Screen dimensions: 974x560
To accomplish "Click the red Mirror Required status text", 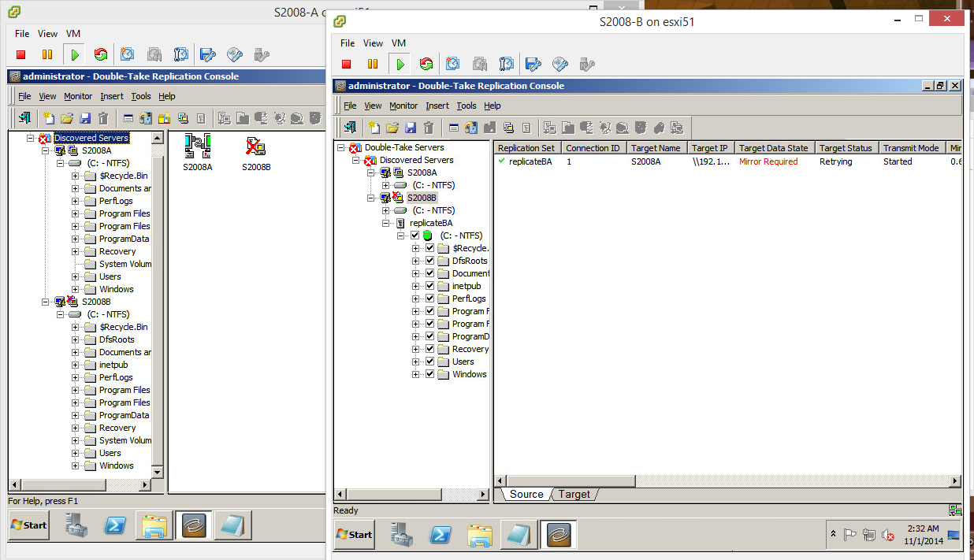I will (768, 161).
